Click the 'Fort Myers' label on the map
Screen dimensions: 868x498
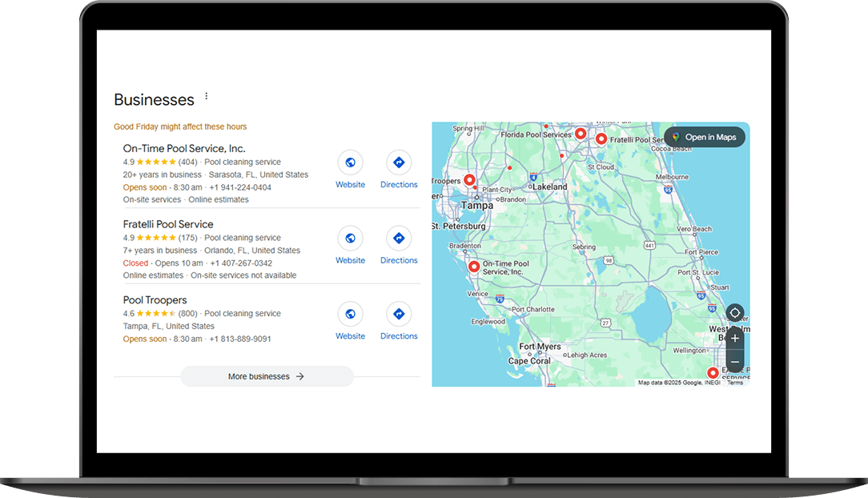[x=540, y=347]
